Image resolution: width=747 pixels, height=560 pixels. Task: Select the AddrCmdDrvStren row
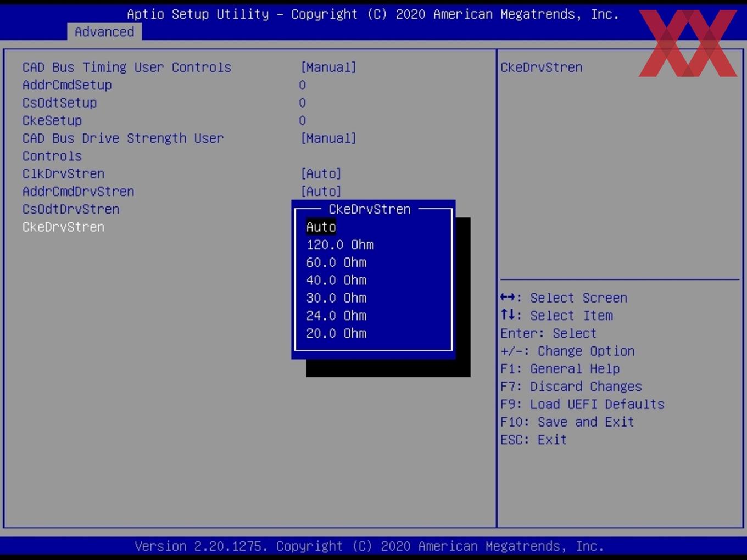[79, 192]
